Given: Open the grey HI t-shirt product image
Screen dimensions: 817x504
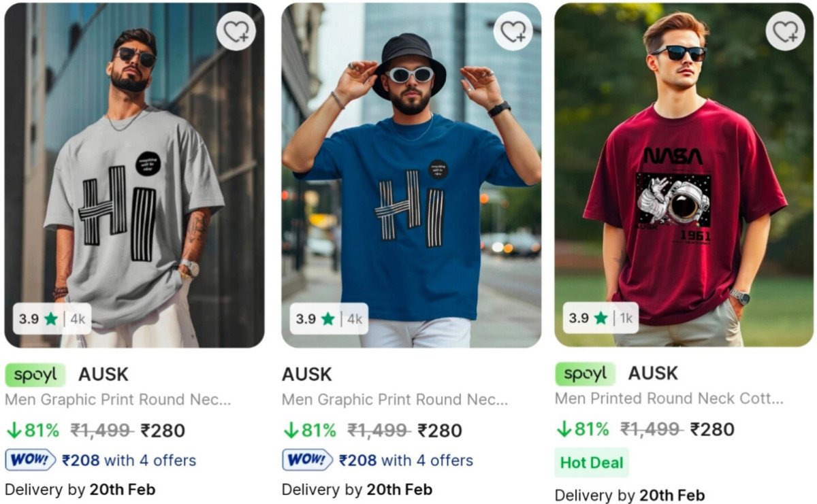Looking at the screenshot, I should pyautogui.click(x=134, y=175).
